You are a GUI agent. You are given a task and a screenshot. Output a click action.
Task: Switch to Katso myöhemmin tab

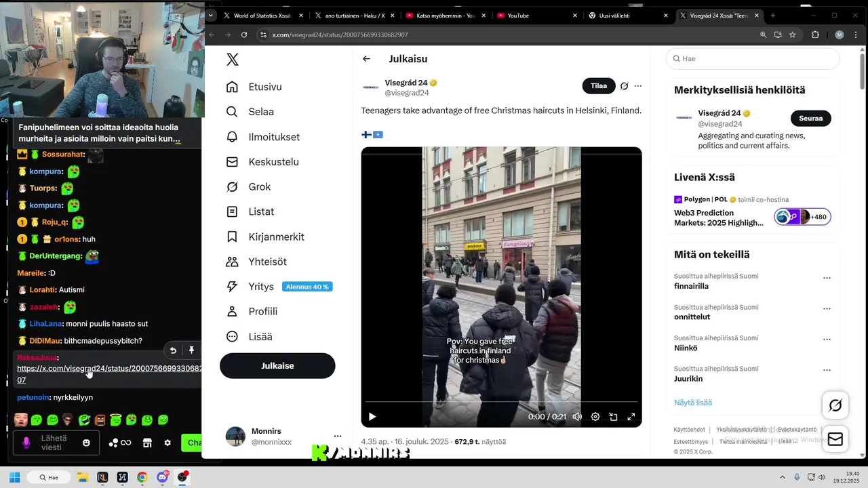(446, 16)
